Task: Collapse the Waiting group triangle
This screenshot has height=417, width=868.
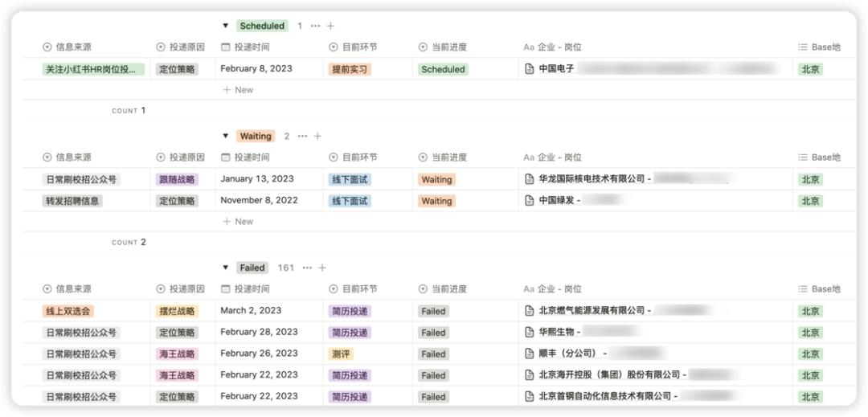Action: coord(225,136)
